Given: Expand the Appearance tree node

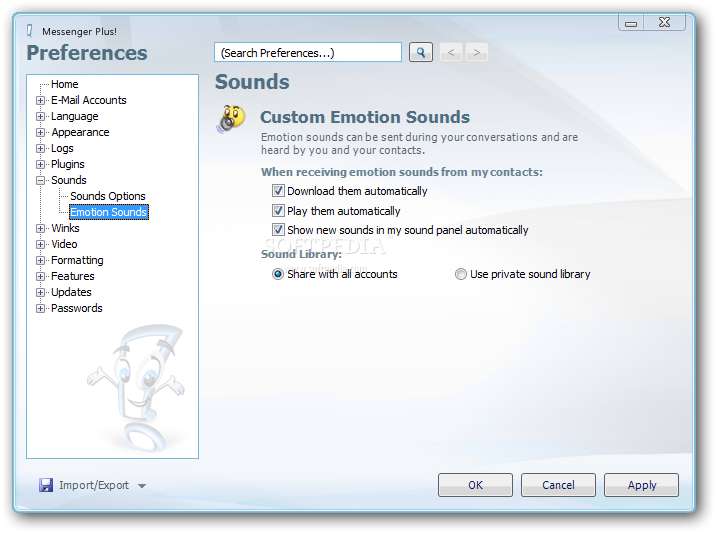Looking at the screenshot, I should [41, 132].
